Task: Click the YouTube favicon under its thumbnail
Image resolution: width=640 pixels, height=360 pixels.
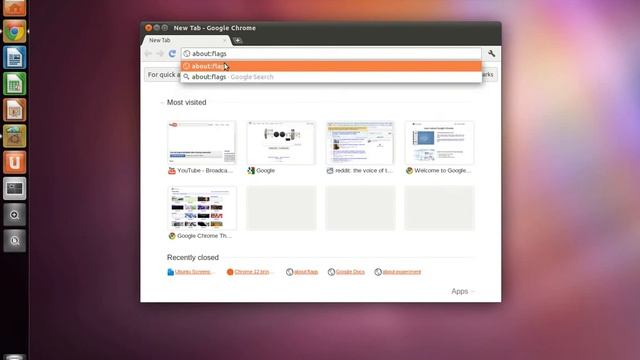Action: pos(172,171)
